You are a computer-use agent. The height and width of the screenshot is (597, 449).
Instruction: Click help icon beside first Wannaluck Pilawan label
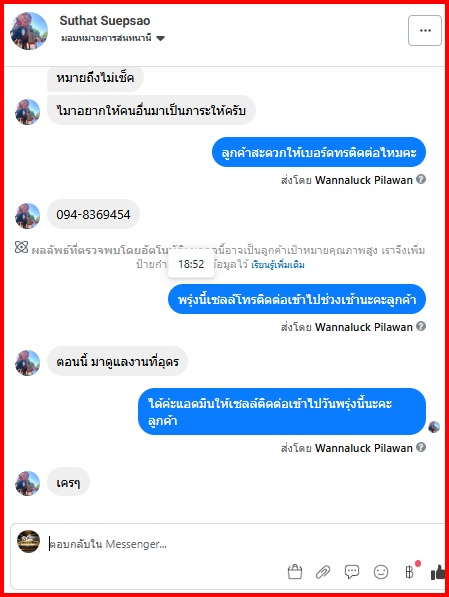(420, 179)
